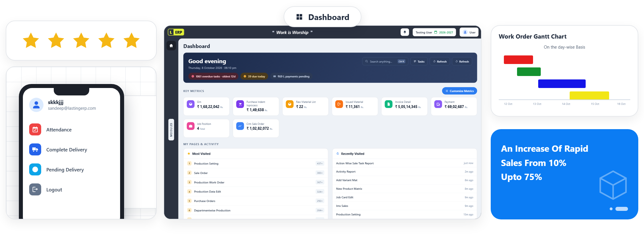Open Purchase Orders in Most Visited

click(x=256, y=201)
